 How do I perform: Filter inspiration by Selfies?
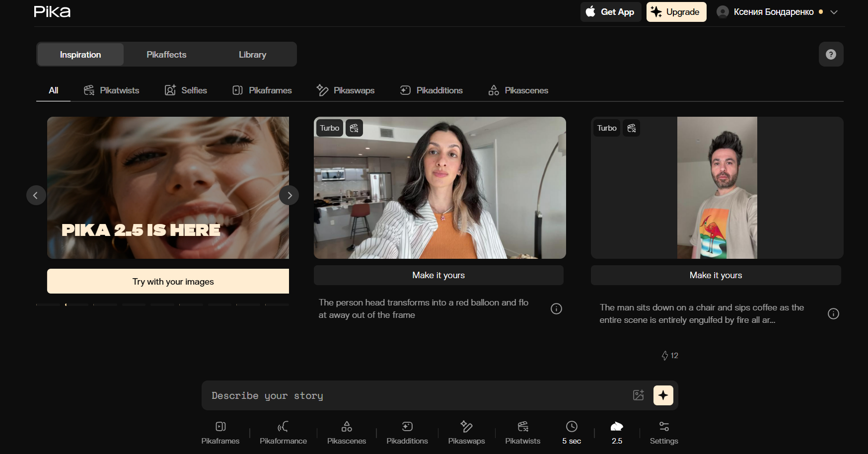click(x=186, y=90)
